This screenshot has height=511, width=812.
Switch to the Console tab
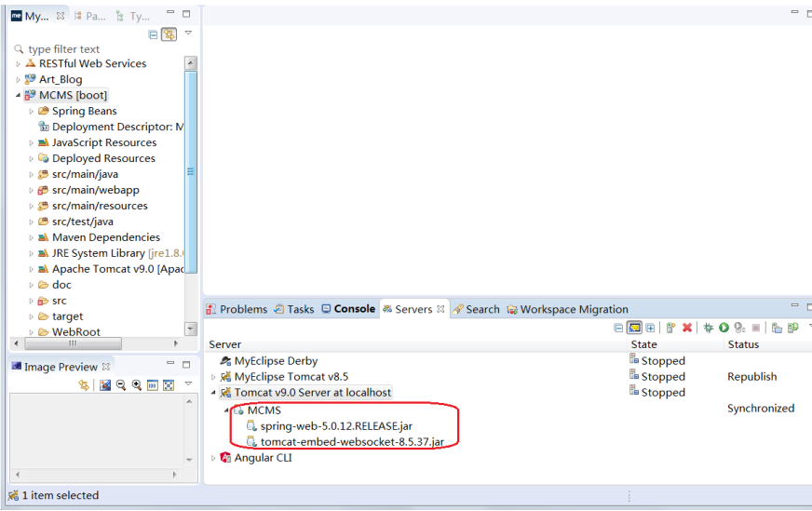point(348,309)
